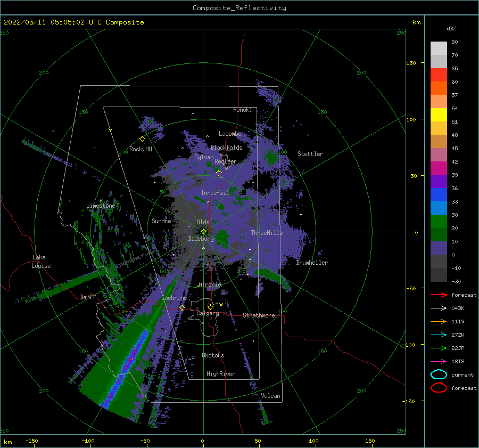Click the yellow diamond marker near RockyMH
479x448 pixels.
[142, 139]
